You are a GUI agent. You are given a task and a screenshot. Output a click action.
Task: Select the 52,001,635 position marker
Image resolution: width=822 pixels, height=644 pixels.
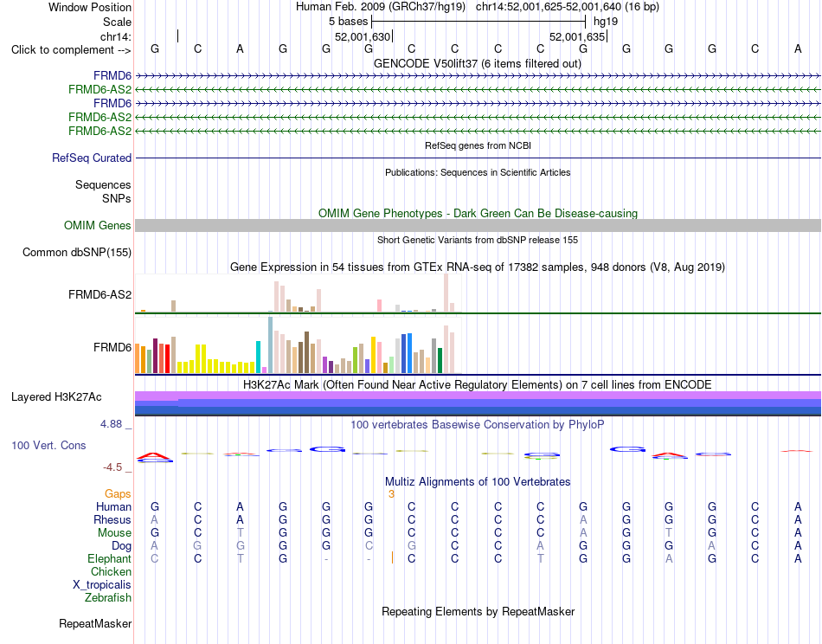pos(577,36)
